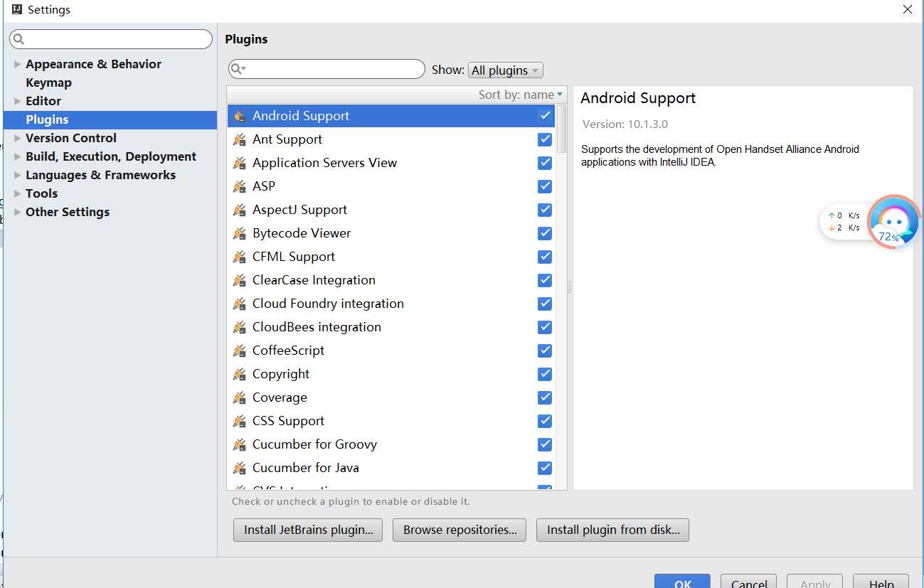Click the CFML Support plugin icon

coord(239,257)
